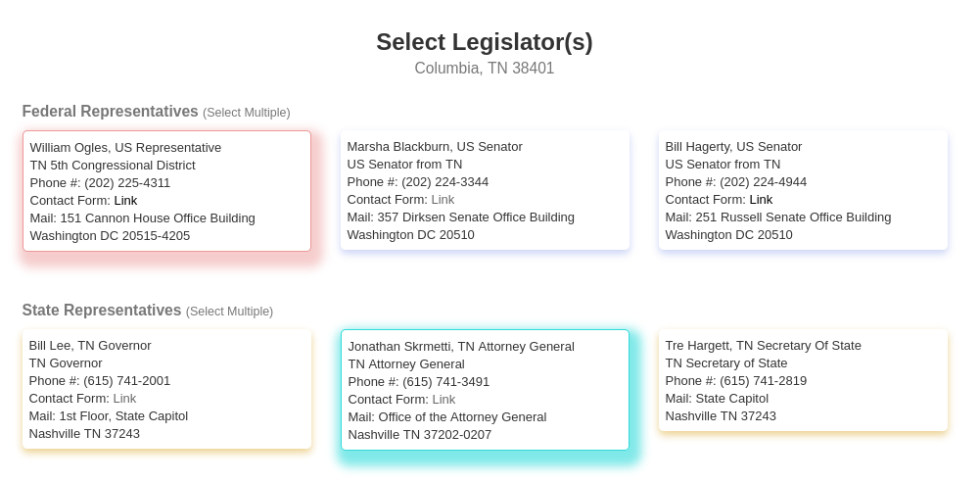Open William Ogles contact form link

tap(125, 201)
